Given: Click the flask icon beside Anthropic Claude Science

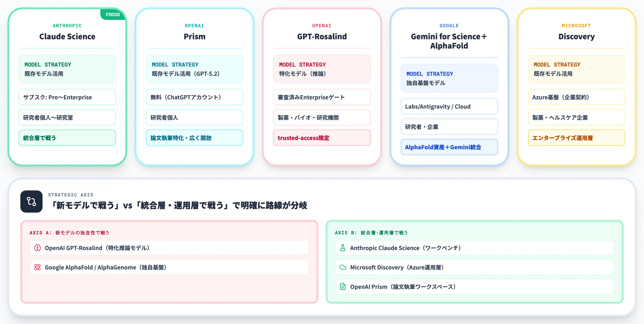Looking at the screenshot, I should pos(343,248).
